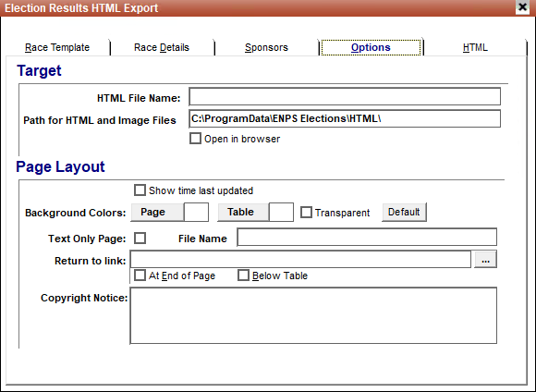The width and height of the screenshot is (536, 392).
Task: Browse for Return to link with ellipsis button
Action: tap(485, 260)
